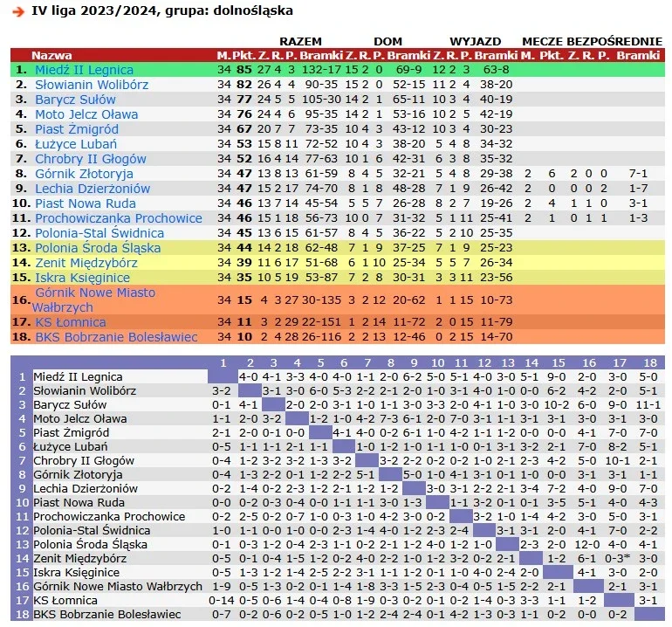This screenshot has width=672, height=627.
Task: Click the Polonia Środa Śląska link
Action: 98,248
